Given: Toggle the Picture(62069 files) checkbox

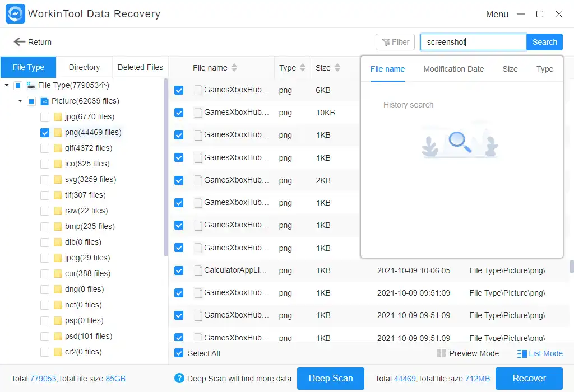Looking at the screenshot, I should click(31, 101).
